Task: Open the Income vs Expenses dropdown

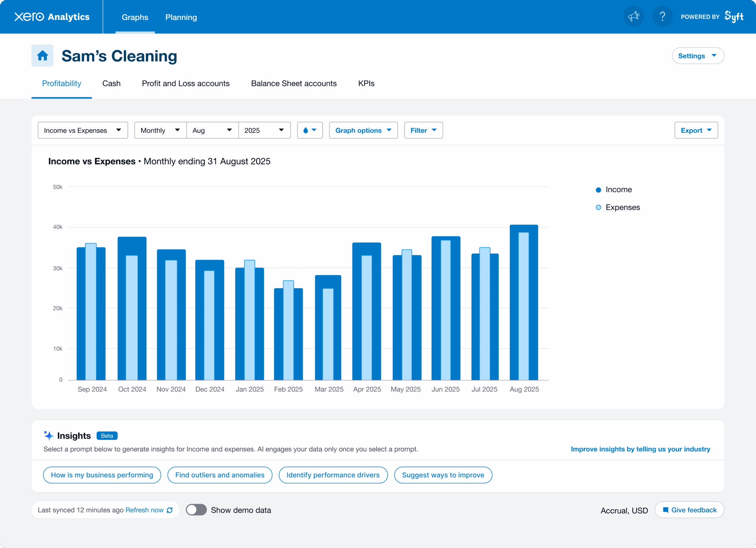Action: 83,130
